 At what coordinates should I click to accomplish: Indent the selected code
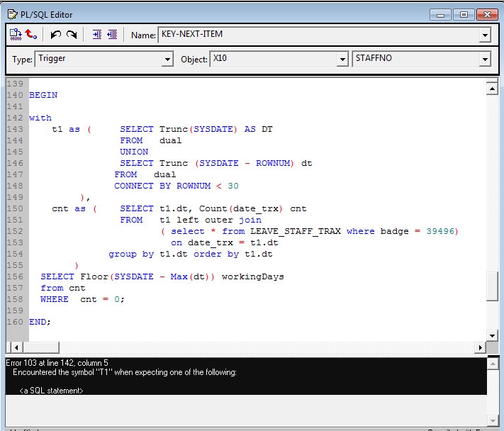(x=97, y=34)
